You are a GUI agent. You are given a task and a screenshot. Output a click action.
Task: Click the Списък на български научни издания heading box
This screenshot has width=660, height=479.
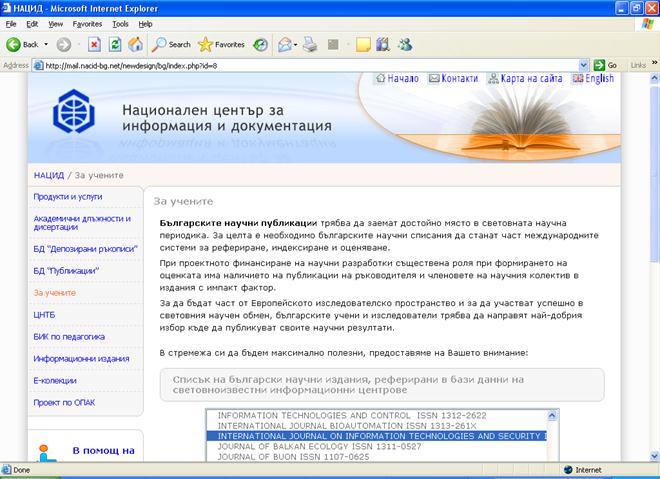coord(382,385)
